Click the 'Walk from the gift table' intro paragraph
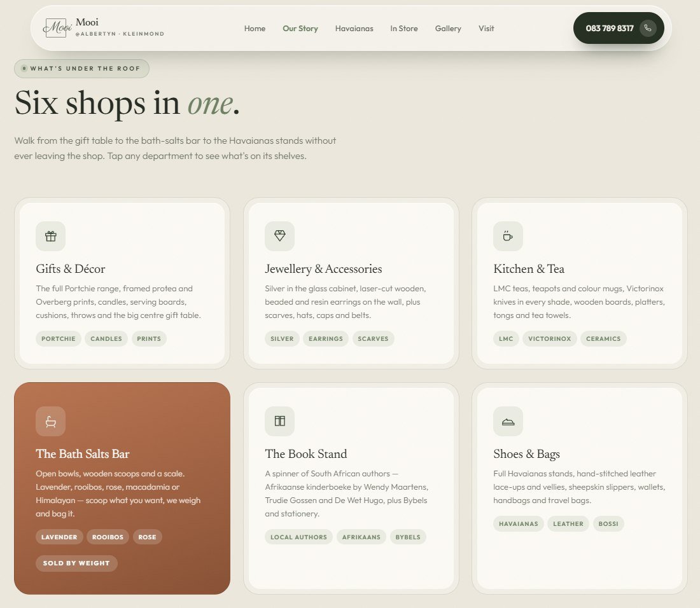 175,148
